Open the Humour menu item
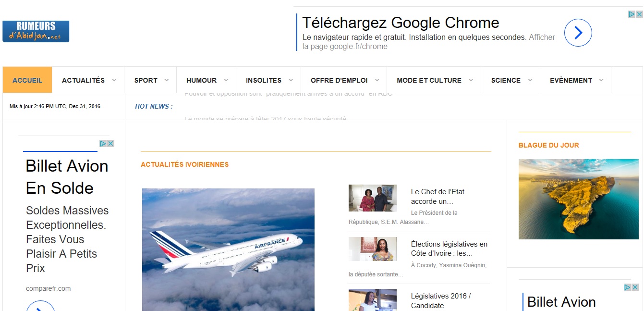 coord(201,80)
